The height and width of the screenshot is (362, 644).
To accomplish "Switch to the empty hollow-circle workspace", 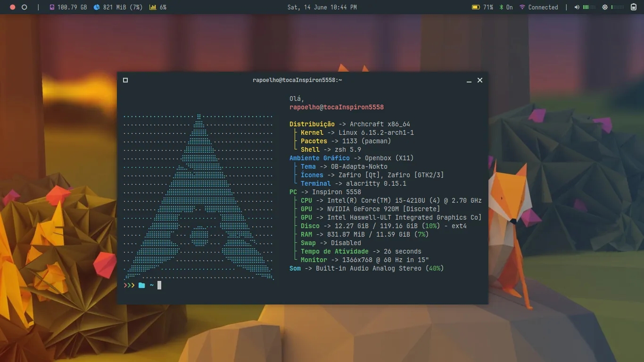I will (25, 7).
